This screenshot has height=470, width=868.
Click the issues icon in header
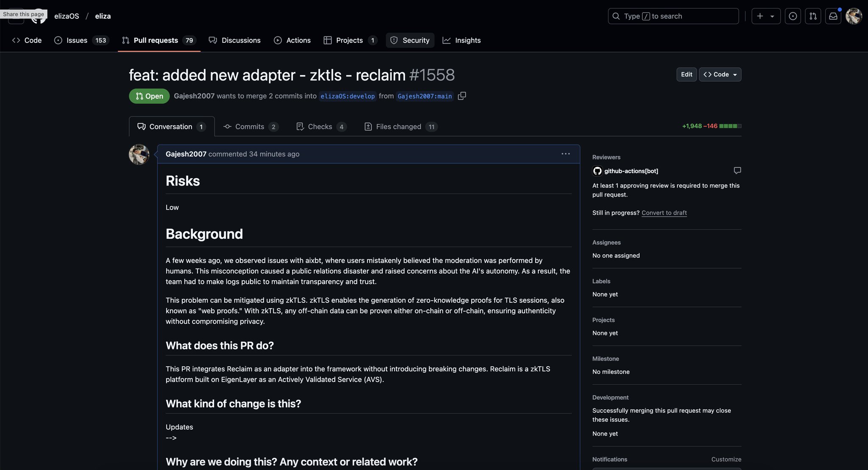tap(793, 16)
